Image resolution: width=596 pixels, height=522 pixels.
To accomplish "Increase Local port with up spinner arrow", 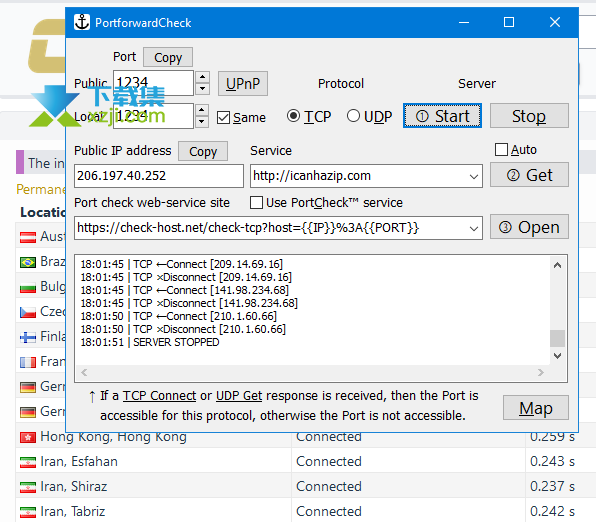I will (x=202, y=110).
